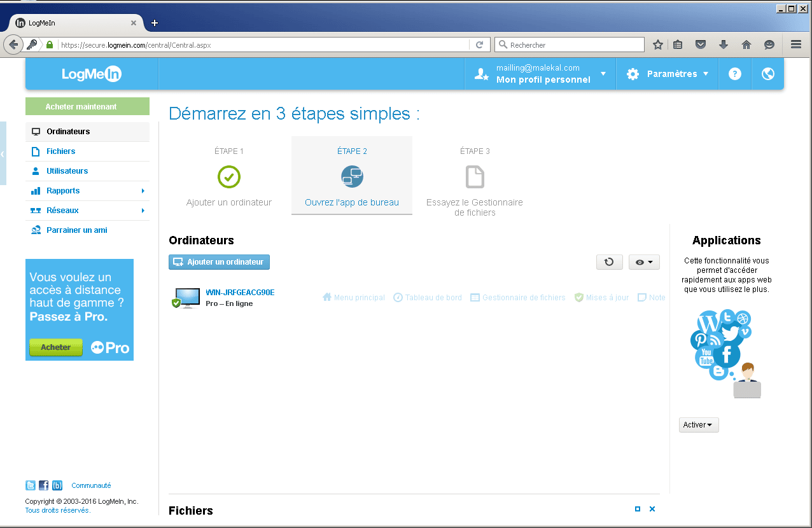Click the site identity padlock icon
The width and height of the screenshot is (812, 528).
pos(49,45)
